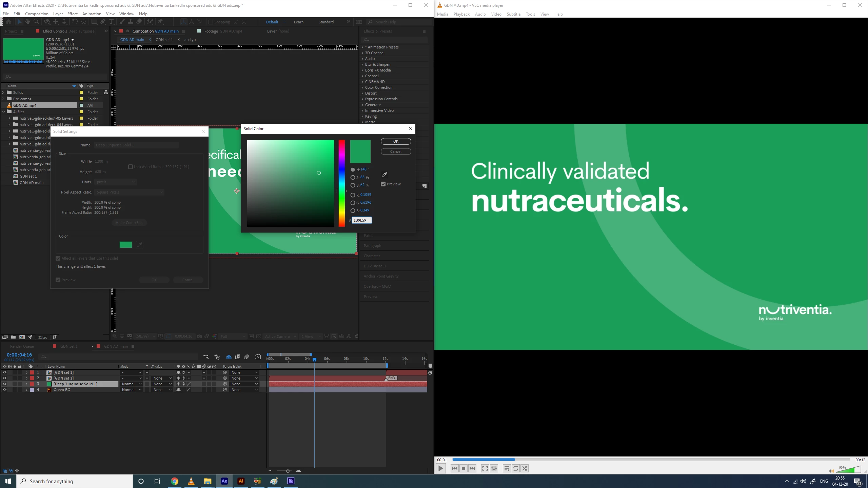Screen dimensions: 868x488
Task: Click the hex color input field
Action: point(361,220)
